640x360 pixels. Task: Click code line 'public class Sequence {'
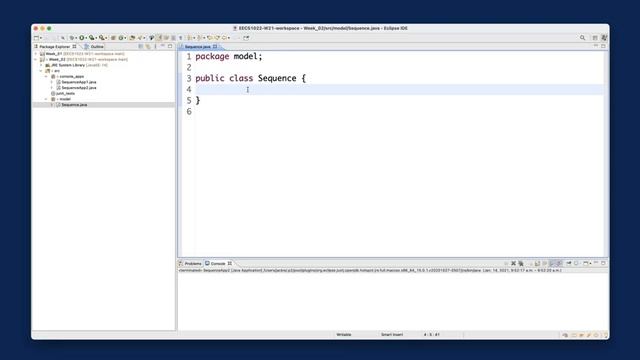point(250,78)
